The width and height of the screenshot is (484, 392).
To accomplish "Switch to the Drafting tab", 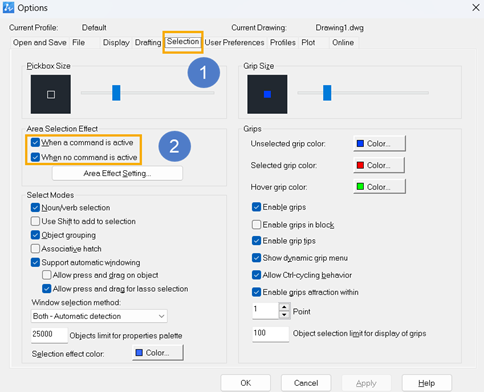I will point(148,43).
